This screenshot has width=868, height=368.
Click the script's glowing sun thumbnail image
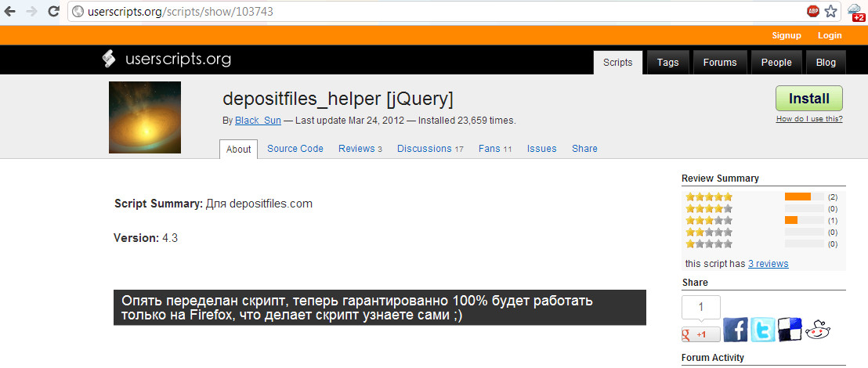coord(145,117)
